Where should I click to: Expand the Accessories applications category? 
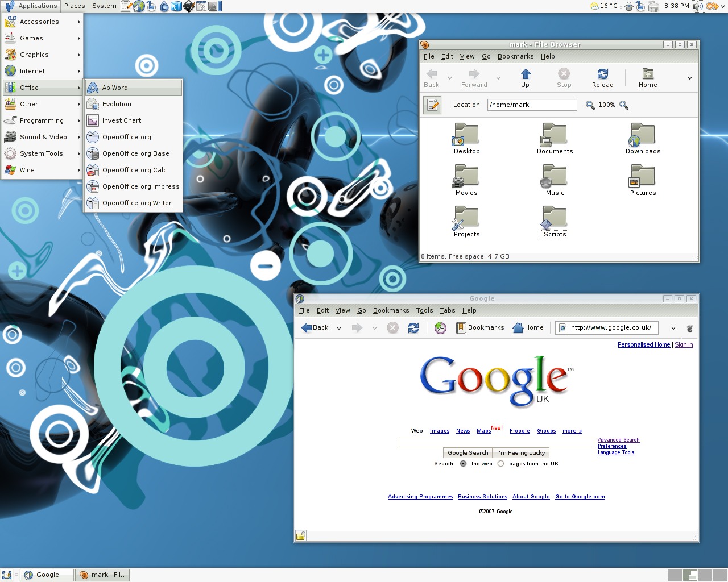point(43,22)
